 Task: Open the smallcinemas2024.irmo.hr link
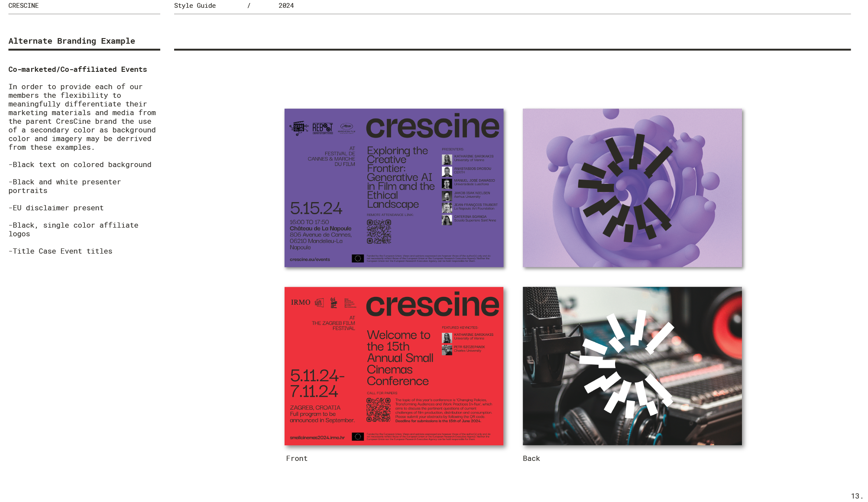click(317, 438)
